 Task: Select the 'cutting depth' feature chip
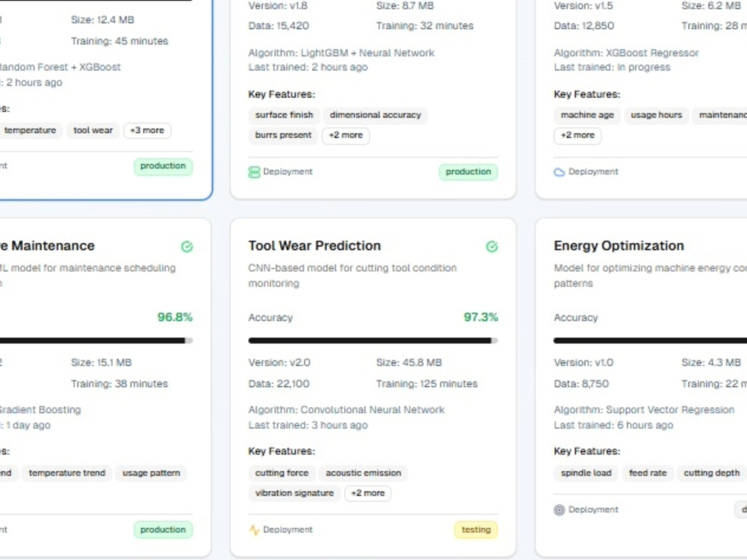[x=712, y=473]
